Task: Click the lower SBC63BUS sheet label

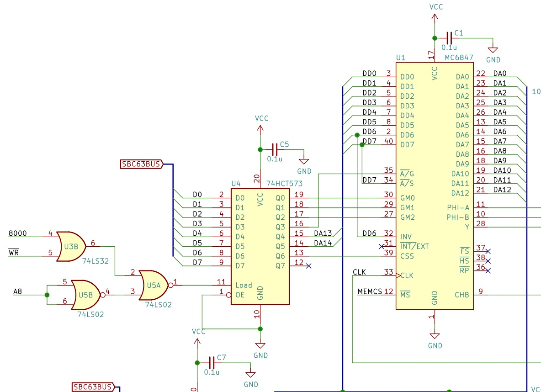Action: (91, 387)
